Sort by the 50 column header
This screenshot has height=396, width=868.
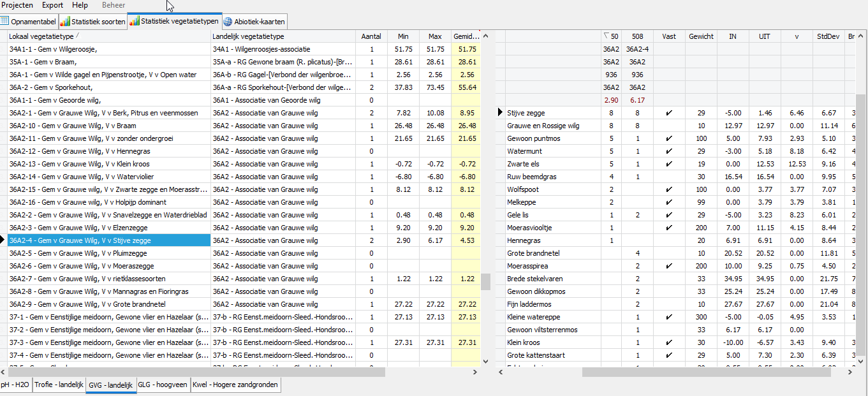tap(611, 36)
